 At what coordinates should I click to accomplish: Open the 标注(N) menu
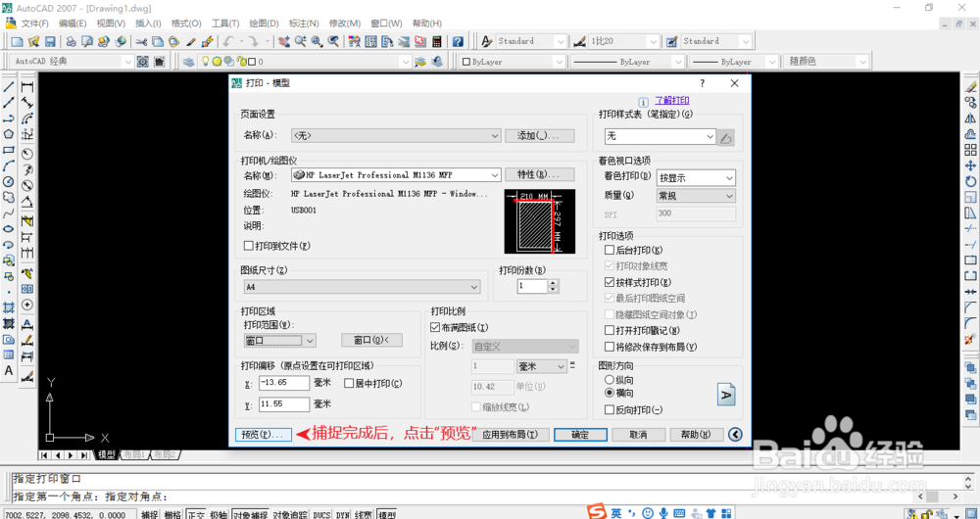[x=305, y=24]
